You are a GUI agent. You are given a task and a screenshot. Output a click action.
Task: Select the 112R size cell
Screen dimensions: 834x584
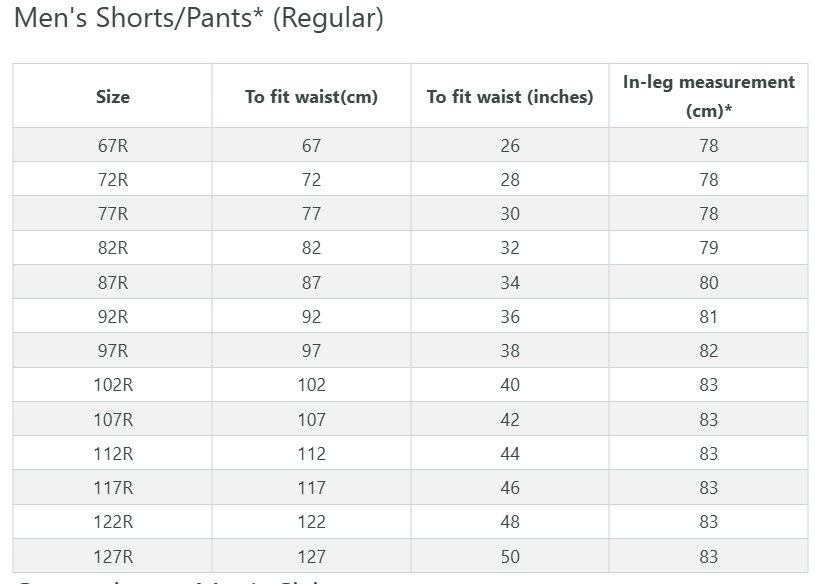pos(113,454)
